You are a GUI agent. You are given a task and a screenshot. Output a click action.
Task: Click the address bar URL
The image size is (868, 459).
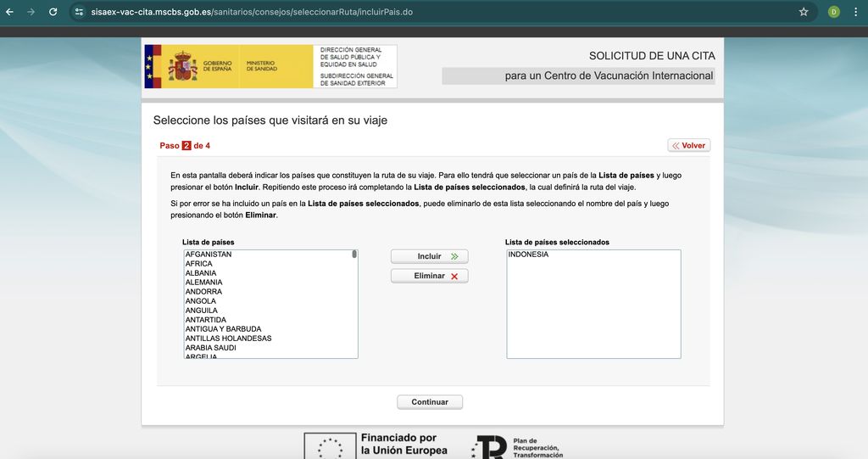[x=252, y=12]
